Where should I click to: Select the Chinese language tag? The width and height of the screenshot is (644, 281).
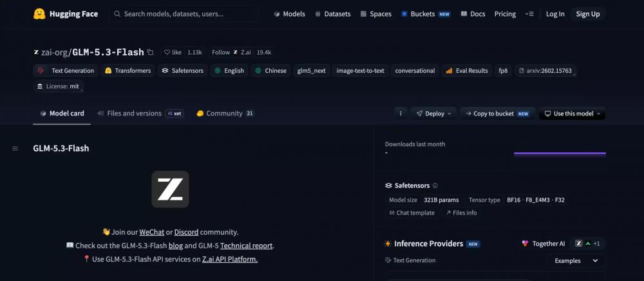270,71
